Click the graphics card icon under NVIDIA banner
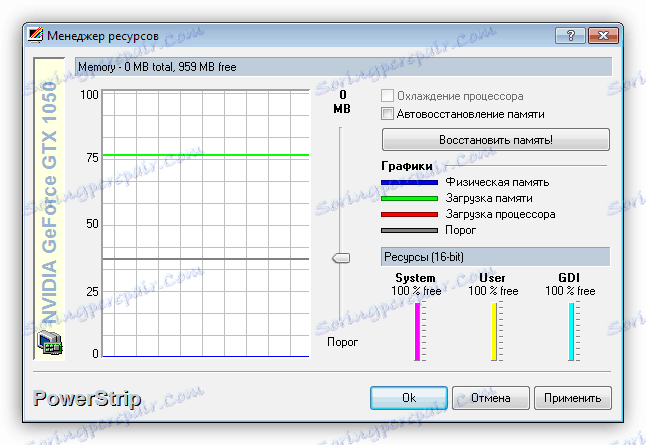 pos(49,343)
